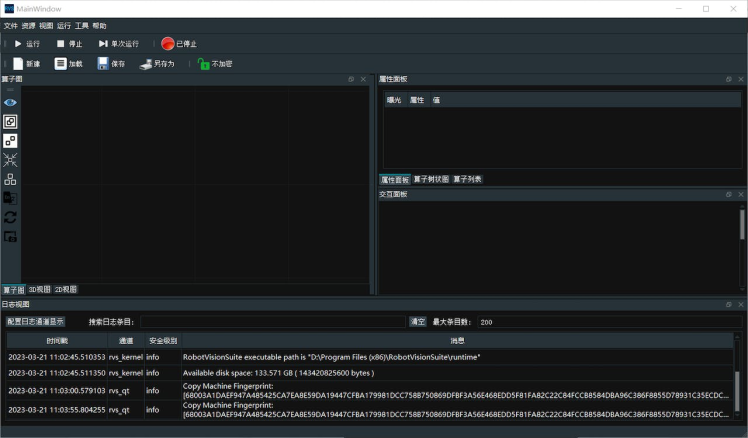Open the 文件 menu
The image size is (748, 438).
pos(11,25)
